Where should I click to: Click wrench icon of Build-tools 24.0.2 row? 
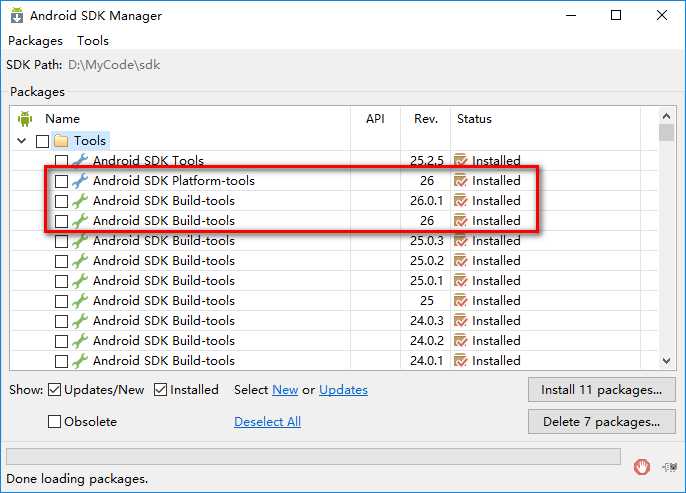[x=80, y=341]
